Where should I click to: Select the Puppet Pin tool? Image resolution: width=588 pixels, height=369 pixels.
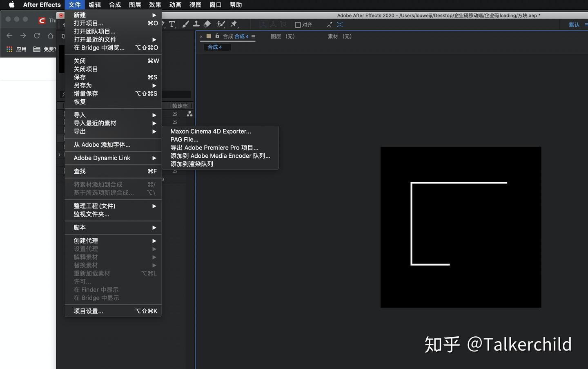click(x=234, y=25)
